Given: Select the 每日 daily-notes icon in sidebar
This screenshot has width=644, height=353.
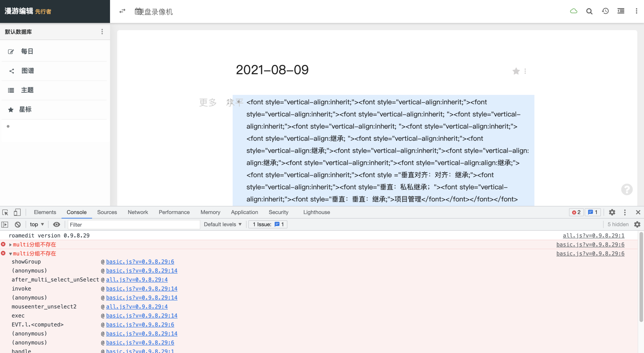Looking at the screenshot, I should click(x=11, y=51).
